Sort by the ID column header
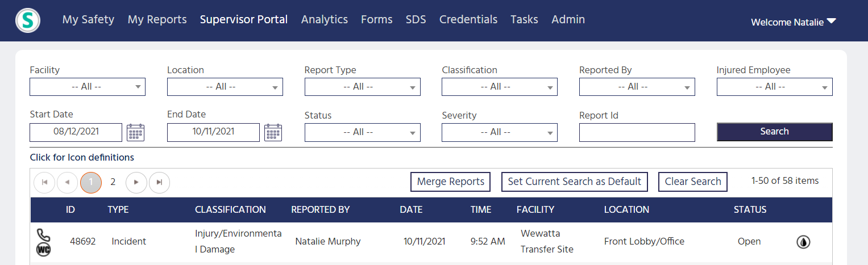Viewport: 868px width, 265px height. 70,209
